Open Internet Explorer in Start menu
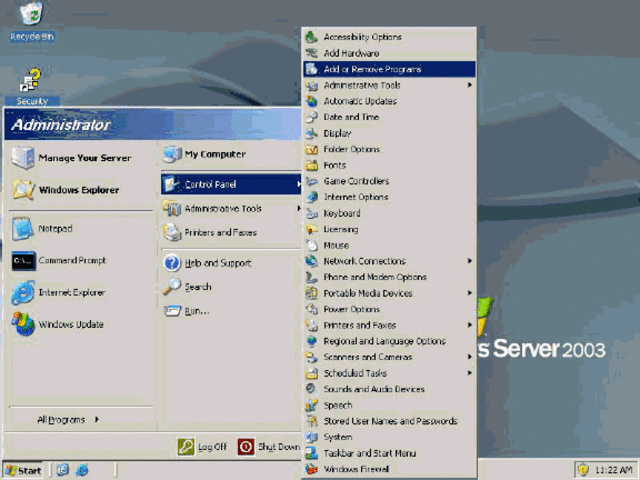The image size is (640, 480). point(81,292)
